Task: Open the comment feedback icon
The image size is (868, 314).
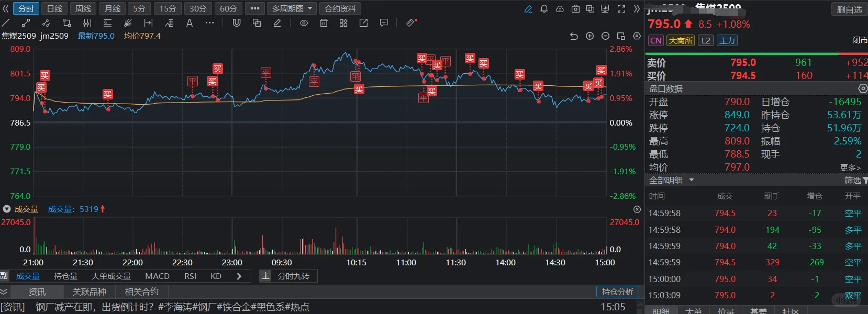Action: click(384, 23)
